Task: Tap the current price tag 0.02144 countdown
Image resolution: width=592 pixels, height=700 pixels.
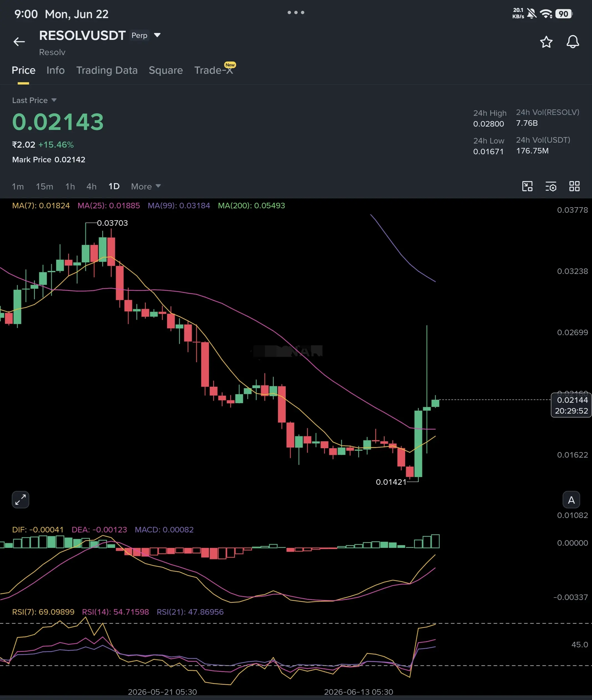Action: point(571,405)
